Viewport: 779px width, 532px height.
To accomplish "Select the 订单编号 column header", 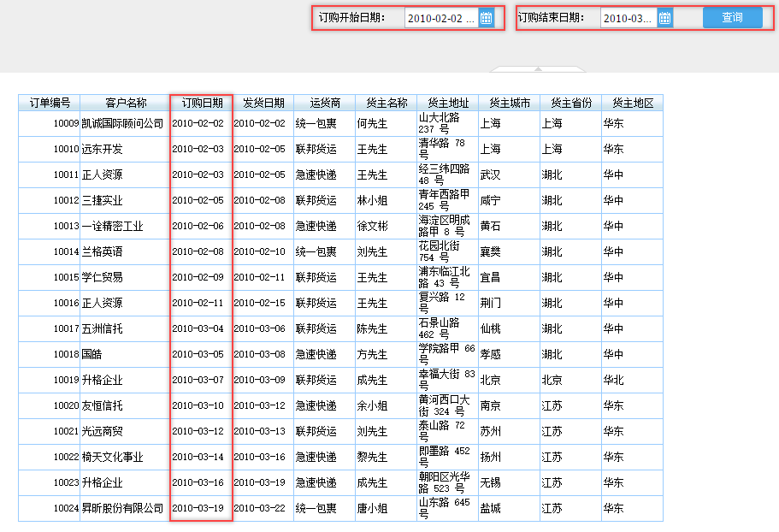I will click(x=50, y=103).
